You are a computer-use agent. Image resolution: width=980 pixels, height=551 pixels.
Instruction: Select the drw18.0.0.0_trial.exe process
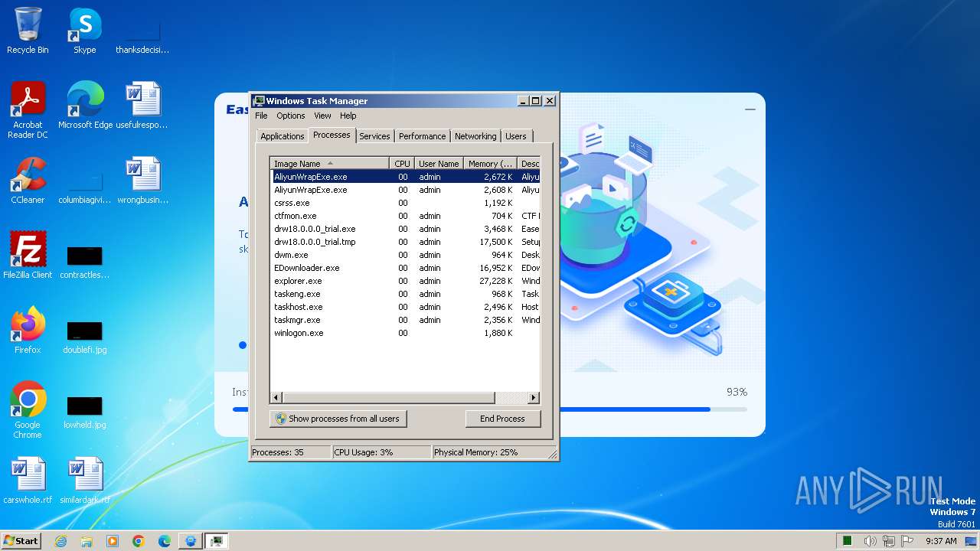pos(406,229)
